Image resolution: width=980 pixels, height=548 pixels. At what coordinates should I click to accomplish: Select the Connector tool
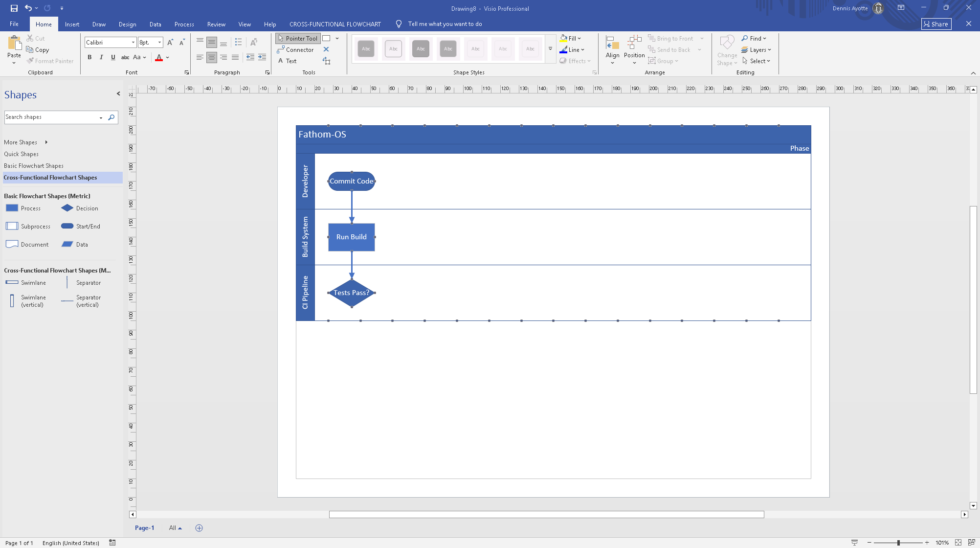pos(295,49)
